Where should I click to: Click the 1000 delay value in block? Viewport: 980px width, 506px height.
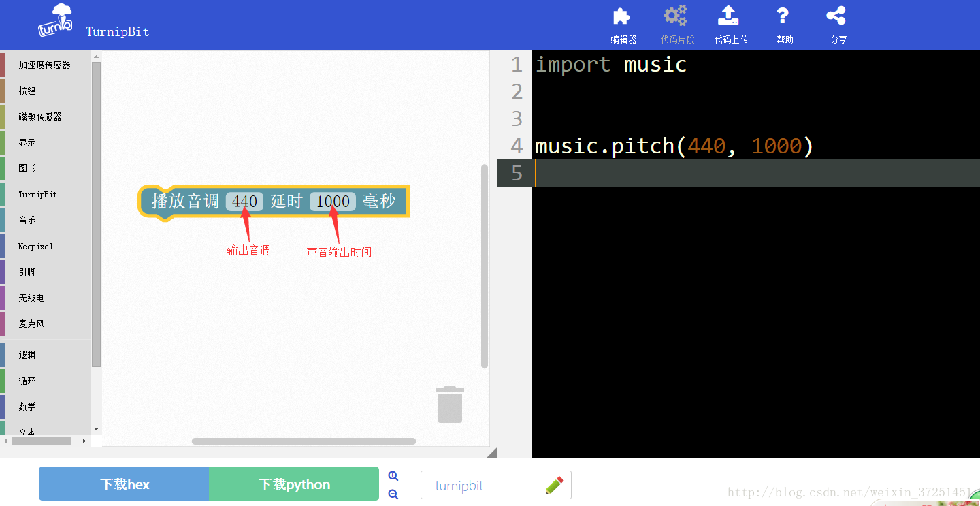(333, 202)
